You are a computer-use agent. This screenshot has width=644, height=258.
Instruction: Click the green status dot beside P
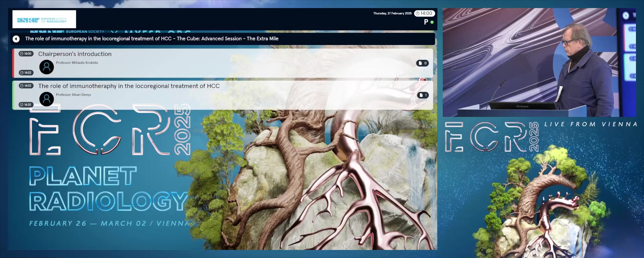432,22
